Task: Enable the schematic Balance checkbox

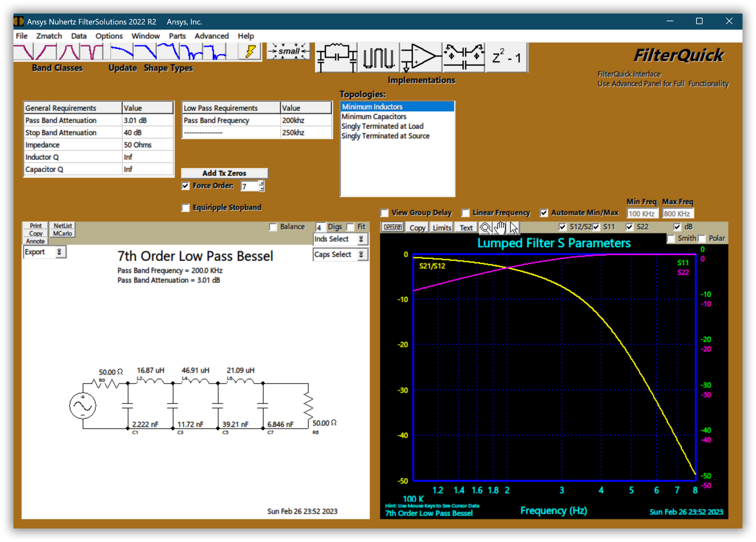Action: coord(273,227)
